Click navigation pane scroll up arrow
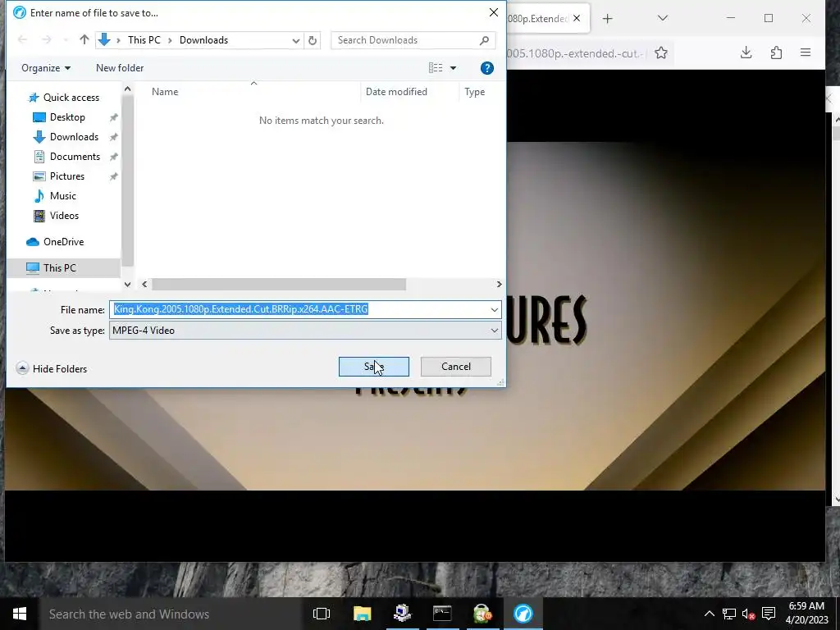The image size is (840, 630). (127, 89)
